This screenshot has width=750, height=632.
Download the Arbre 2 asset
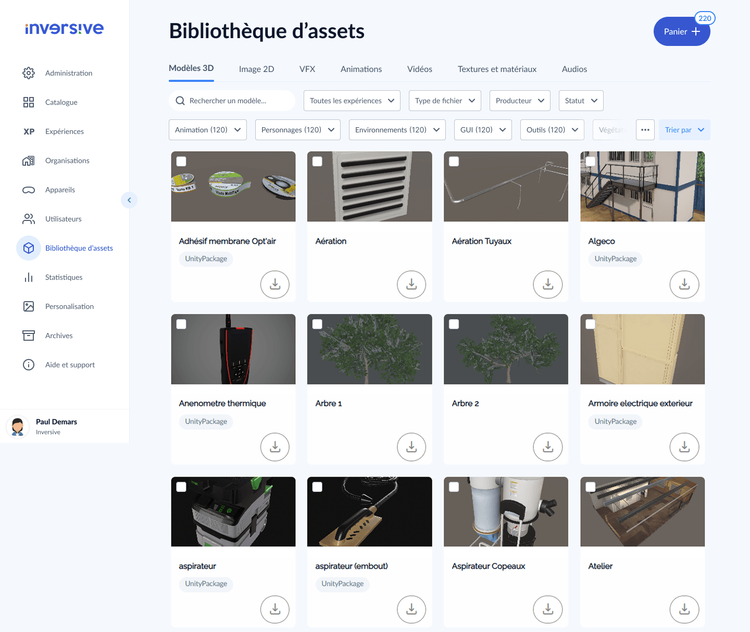(x=548, y=447)
